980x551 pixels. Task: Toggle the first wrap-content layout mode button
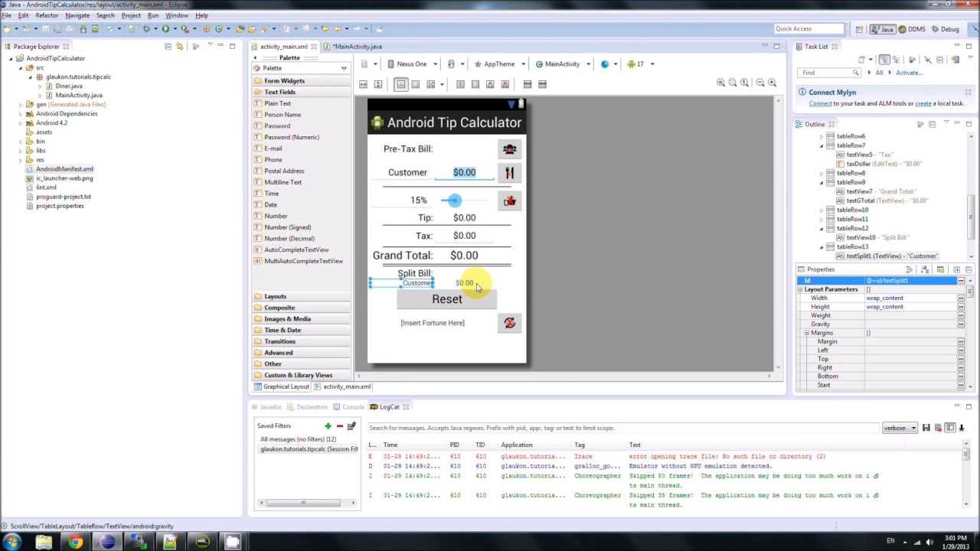(x=401, y=84)
